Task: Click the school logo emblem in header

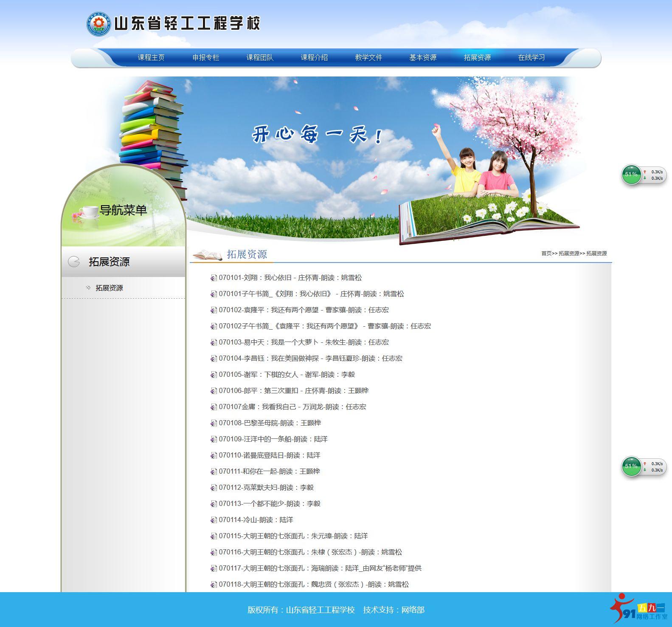Action: (x=98, y=24)
